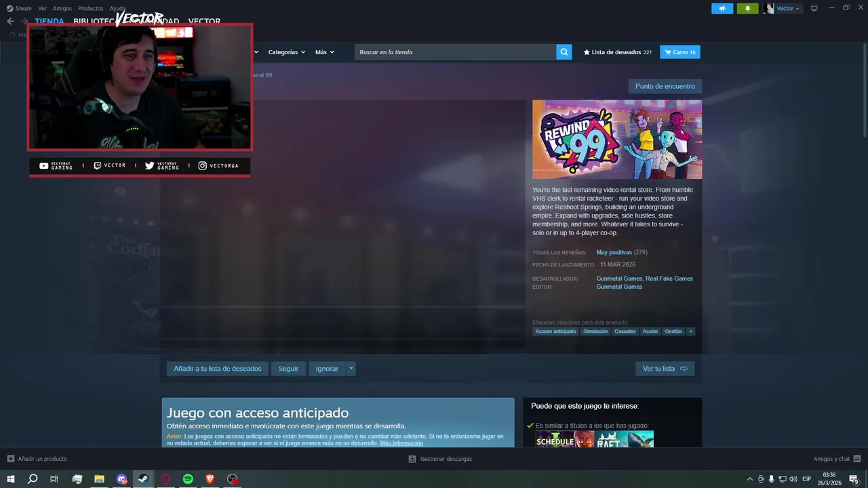This screenshot has height=488, width=868.
Task: Click the Big Picture mode monitor icon
Action: pos(814,8)
